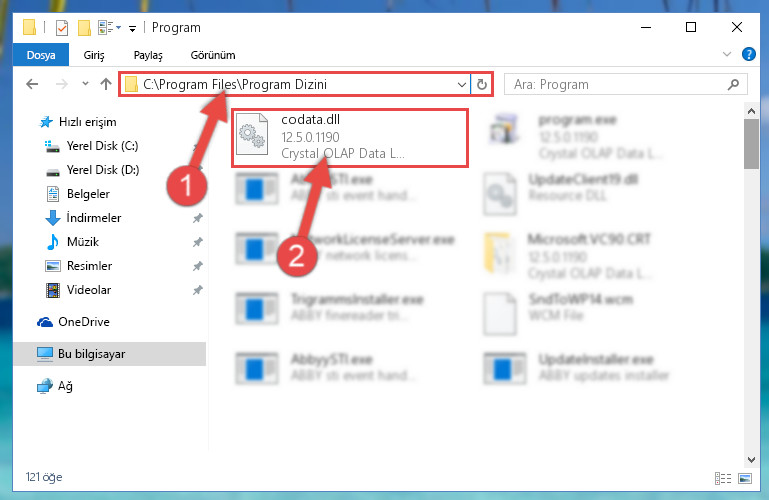Select the UpdateInstaller.exe file
Image resolution: width=769 pixels, height=500 pixels.
pyautogui.click(x=577, y=367)
